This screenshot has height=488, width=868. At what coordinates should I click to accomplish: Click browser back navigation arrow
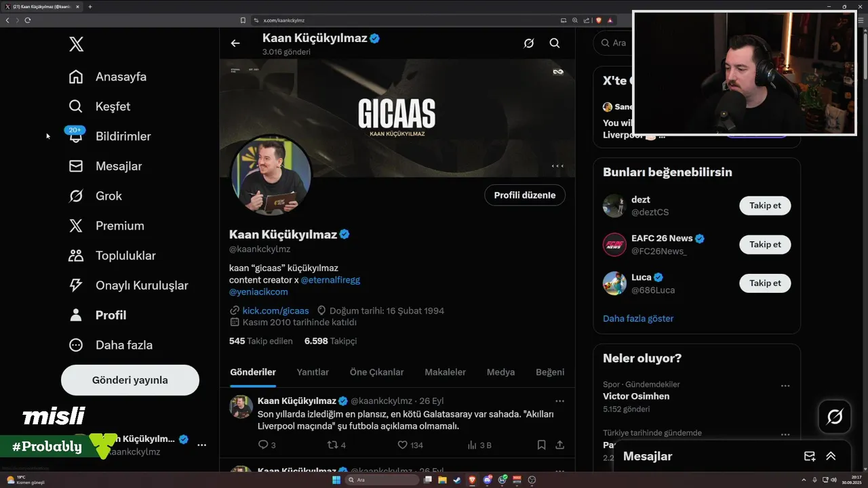[7, 20]
